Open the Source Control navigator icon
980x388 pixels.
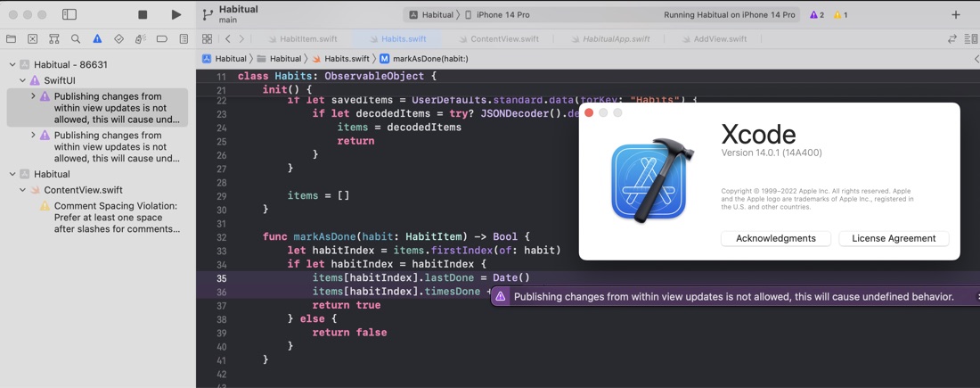[32, 39]
